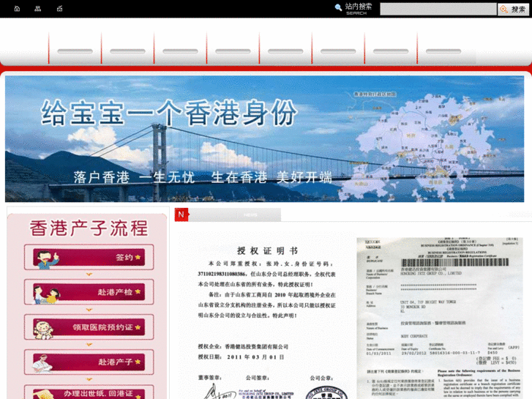This screenshot has height=399, width=532.
Task: Click the star icon next to 领取医院预约证
Action: tap(138, 327)
